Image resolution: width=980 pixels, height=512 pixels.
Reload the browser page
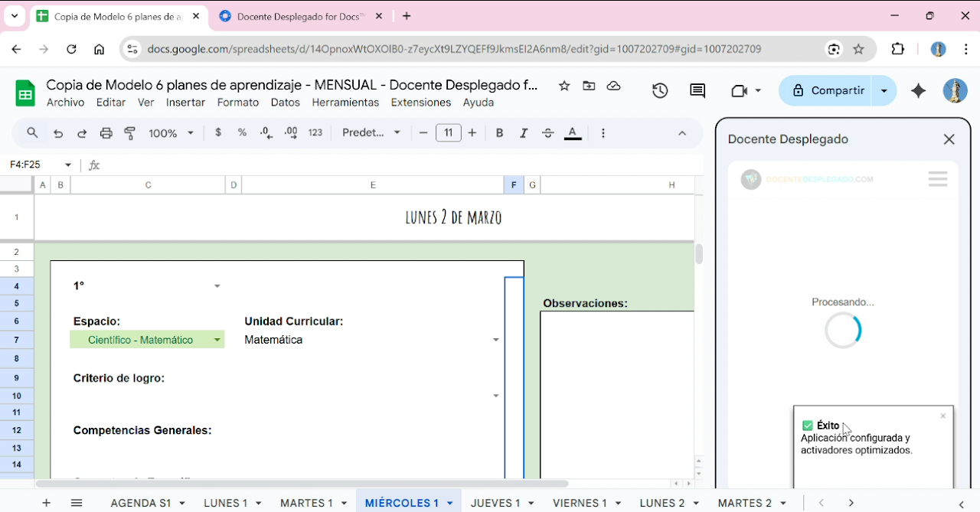[71, 49]
